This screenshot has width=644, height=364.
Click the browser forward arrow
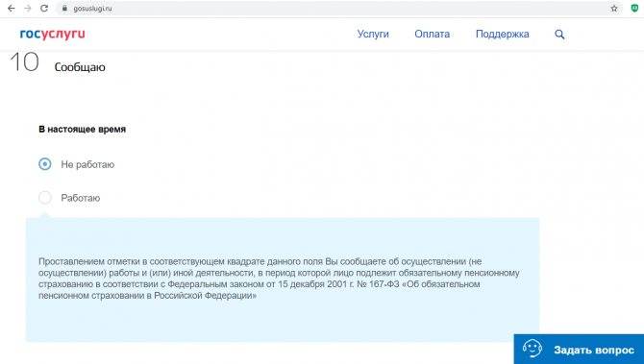pyautogui.click(x=28, y=9)
